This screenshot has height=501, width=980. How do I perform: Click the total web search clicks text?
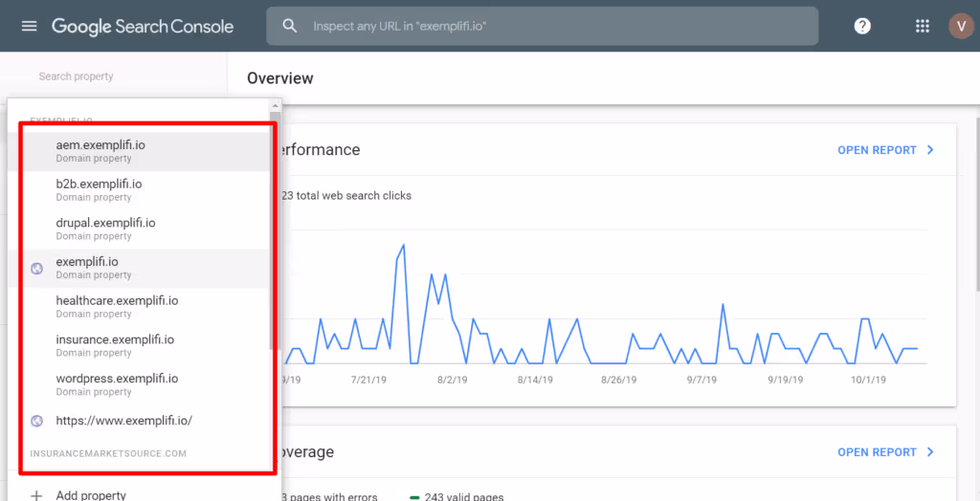[346, 196]
